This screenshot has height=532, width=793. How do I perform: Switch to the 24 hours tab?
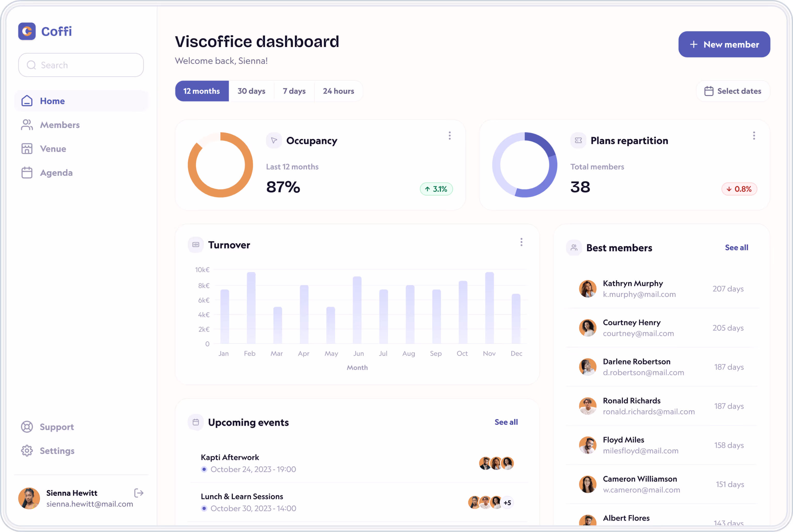pyautogui.click(x=338, y=91)
